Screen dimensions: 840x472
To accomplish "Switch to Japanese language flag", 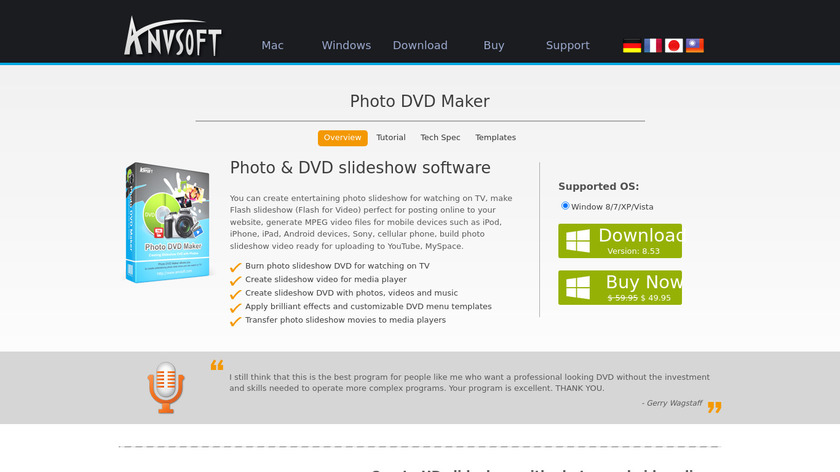I will click(673, 46).
